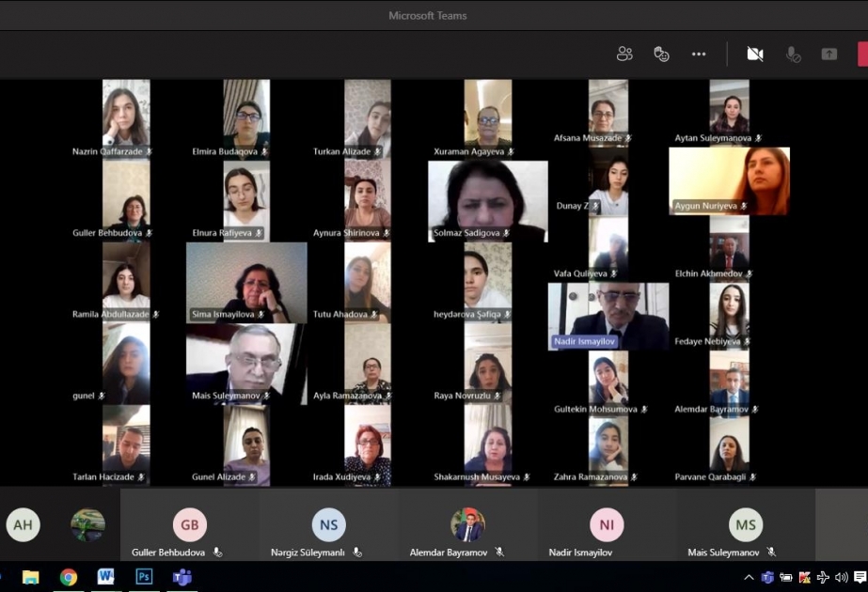The height and width of the screenshot is (592, 868).
Task: Select Mais Suleymanov video tile in grid
Action: coord(246,364)
